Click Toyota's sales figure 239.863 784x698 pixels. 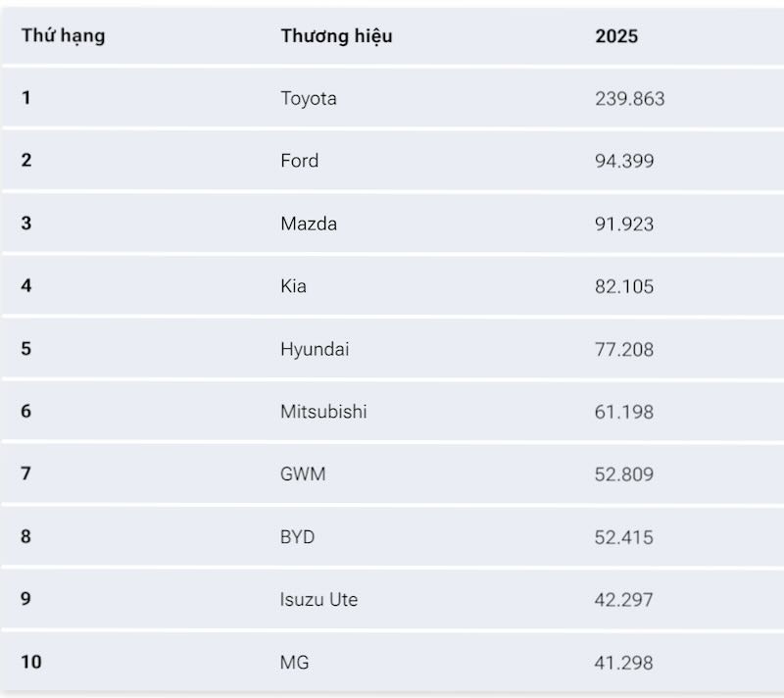click(x=629, y=98)
